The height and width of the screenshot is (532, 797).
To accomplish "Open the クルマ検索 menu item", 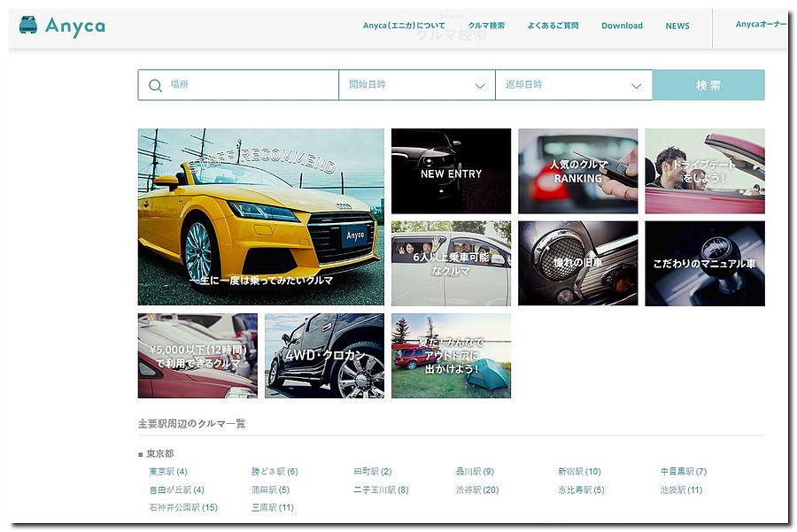I will point(486,26).
